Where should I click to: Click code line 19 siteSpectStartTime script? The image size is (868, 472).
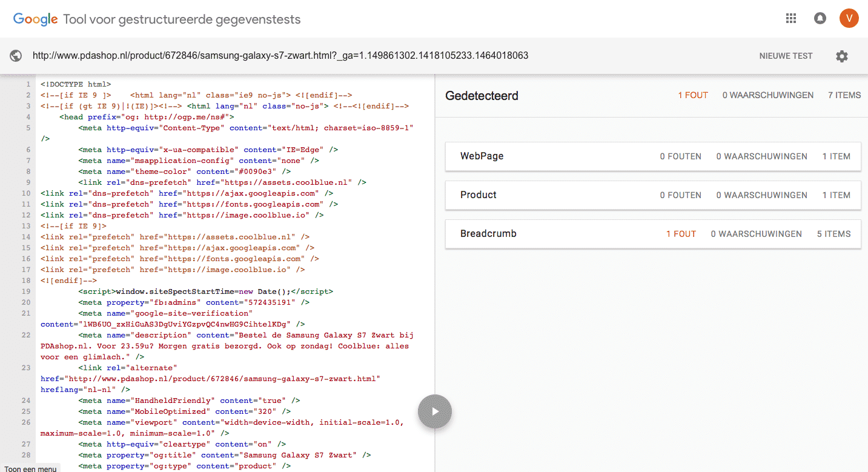(x=205, y=291)
